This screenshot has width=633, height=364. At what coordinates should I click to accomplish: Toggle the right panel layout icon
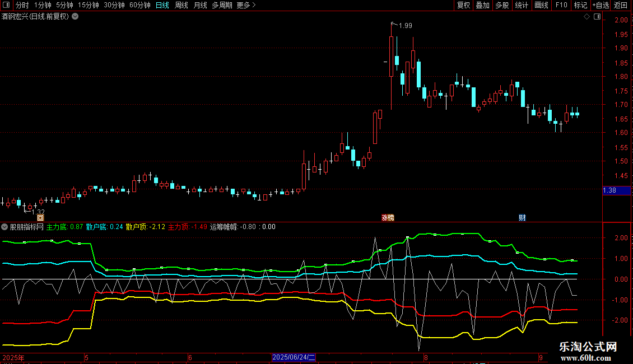[x=597, y=17]
